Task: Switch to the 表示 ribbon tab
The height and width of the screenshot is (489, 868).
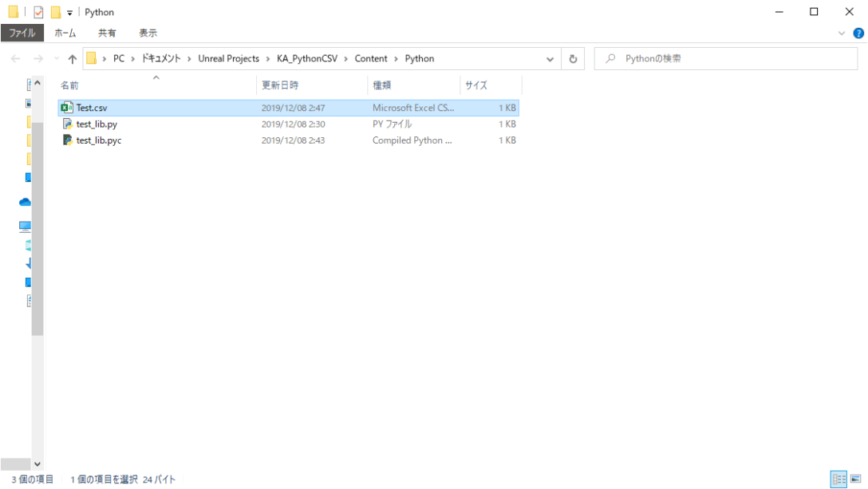Action: click(x=148, y=33)
